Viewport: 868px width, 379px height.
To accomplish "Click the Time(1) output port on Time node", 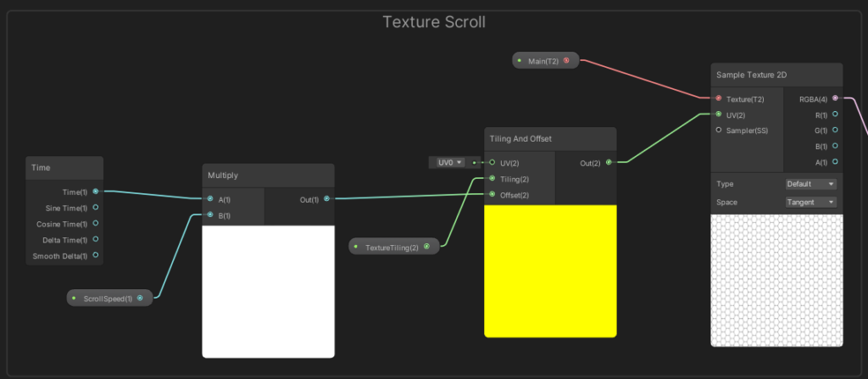I will 95,192.
